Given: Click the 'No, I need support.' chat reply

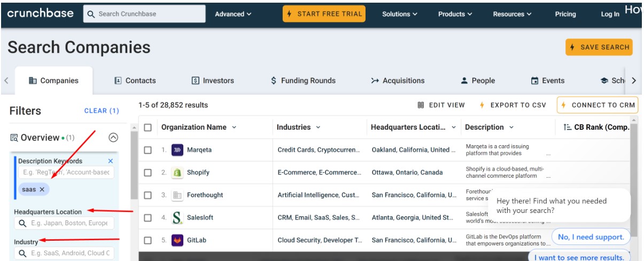Looking at the screenshot, I should pyautogui.click(x=591, y=237).
